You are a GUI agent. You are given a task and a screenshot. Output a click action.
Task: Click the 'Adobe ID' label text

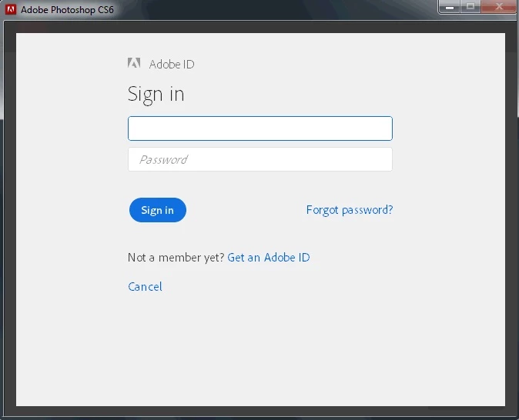click(x=172, y=64)
